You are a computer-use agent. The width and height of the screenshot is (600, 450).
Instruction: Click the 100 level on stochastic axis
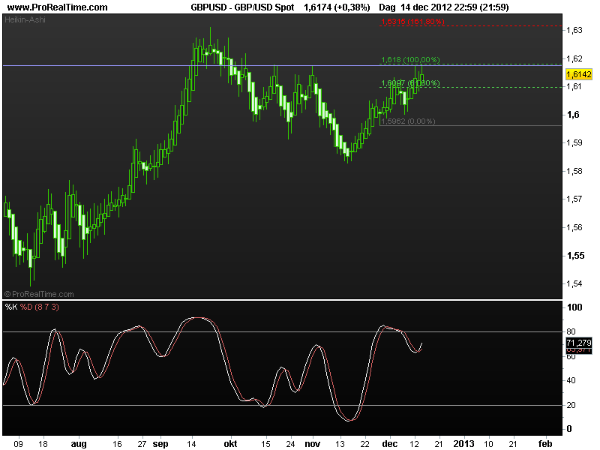coord(575,308)
